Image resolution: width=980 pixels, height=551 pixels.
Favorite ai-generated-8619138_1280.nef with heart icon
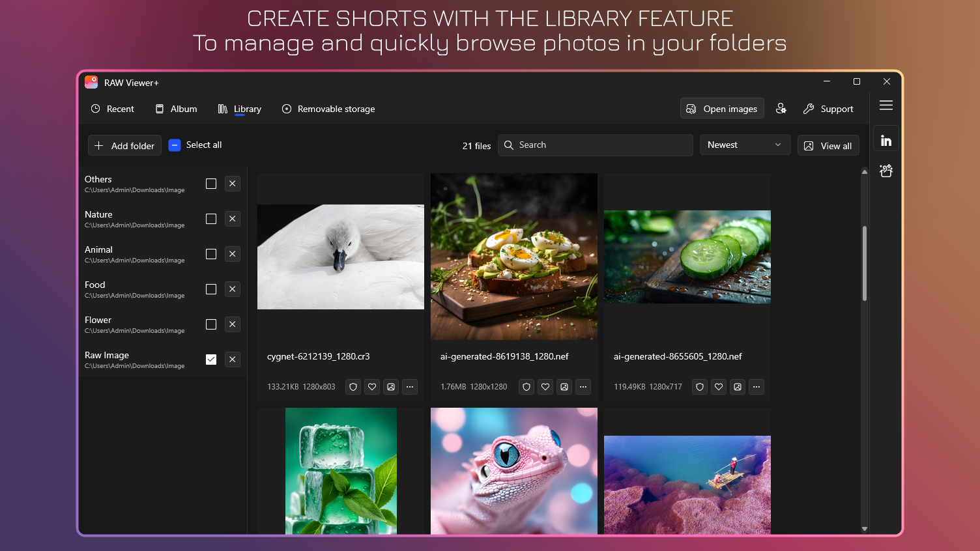point(545,387)
